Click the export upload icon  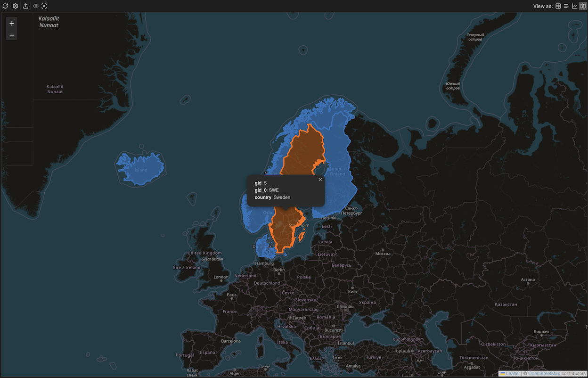point(25,6)
